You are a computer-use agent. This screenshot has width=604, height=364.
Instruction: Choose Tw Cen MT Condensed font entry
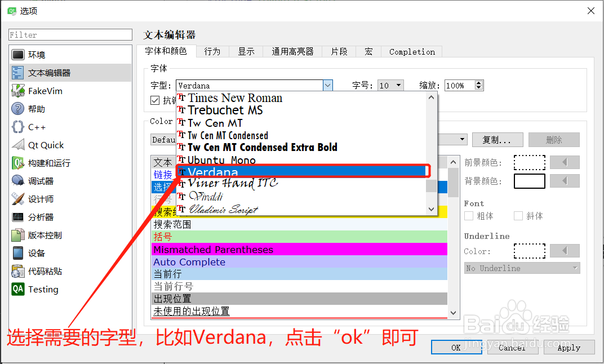[x=301, y=135]
